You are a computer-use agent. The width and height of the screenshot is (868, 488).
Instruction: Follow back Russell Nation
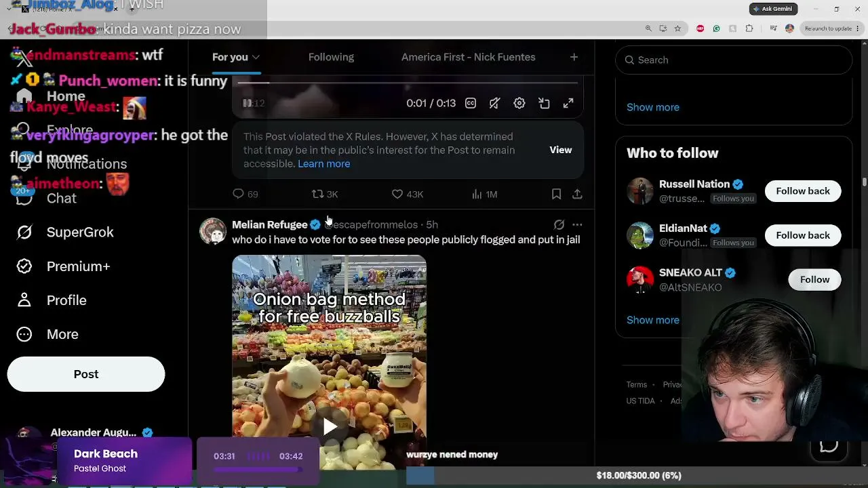coord(803,191)
